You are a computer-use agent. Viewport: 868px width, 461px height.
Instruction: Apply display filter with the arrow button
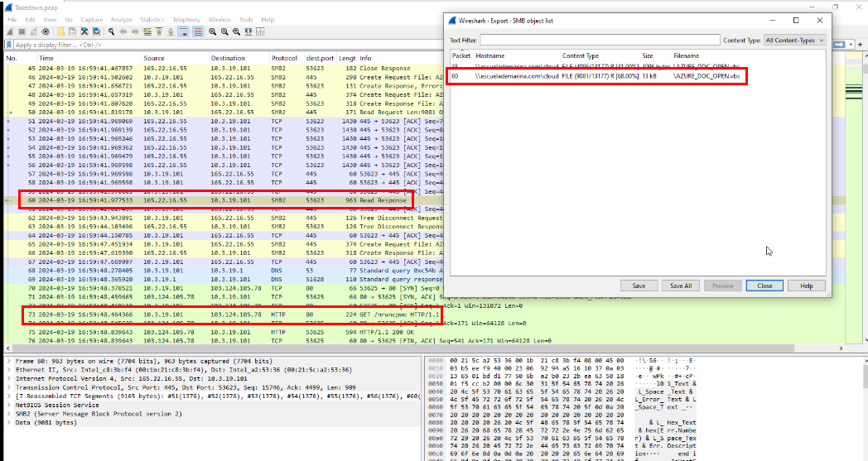tap(839, 44)
